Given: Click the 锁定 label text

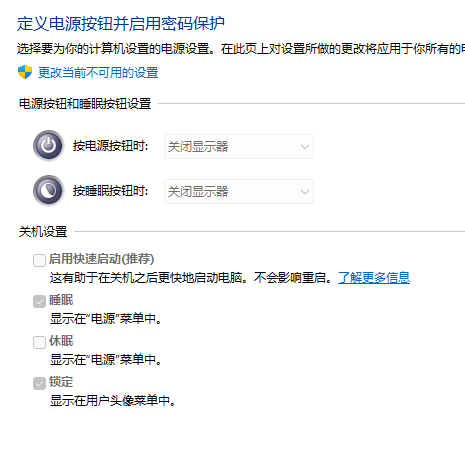Looking at the screenshot, I should [61, 382].
